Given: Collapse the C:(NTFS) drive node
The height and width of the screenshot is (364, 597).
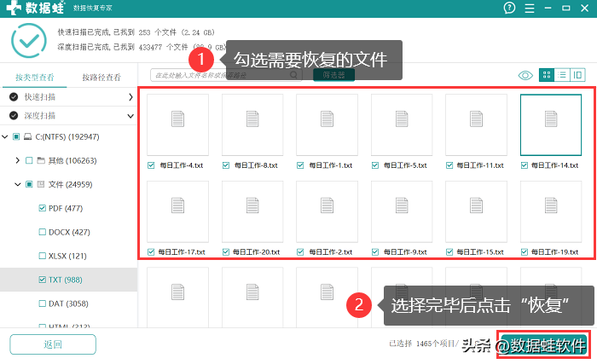Looking at the screenshot, I should click(x=5, y=136).
